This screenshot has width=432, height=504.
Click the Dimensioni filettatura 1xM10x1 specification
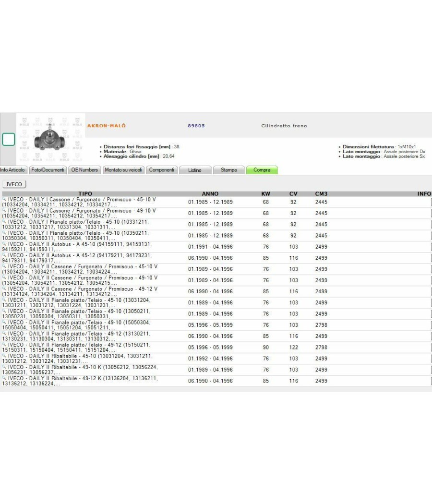pos(379,146)
